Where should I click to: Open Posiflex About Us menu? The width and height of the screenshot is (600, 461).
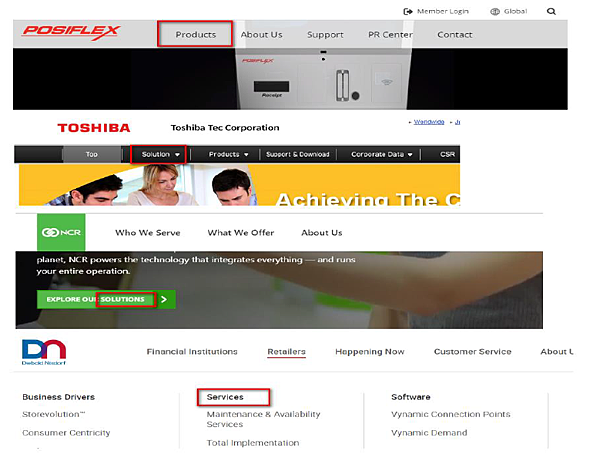[x=261, y=34]
